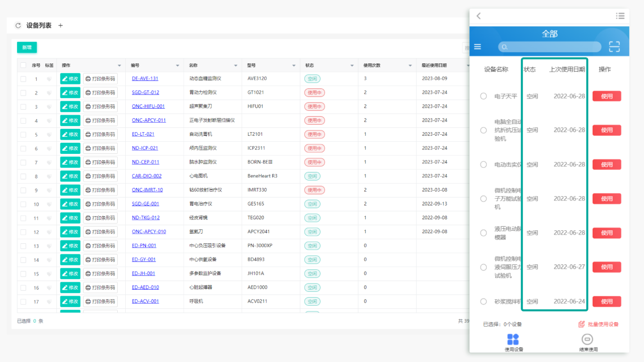Click the heart tag icon in row 5
Viewport: 644px width, 362px height.
(49, 135)
